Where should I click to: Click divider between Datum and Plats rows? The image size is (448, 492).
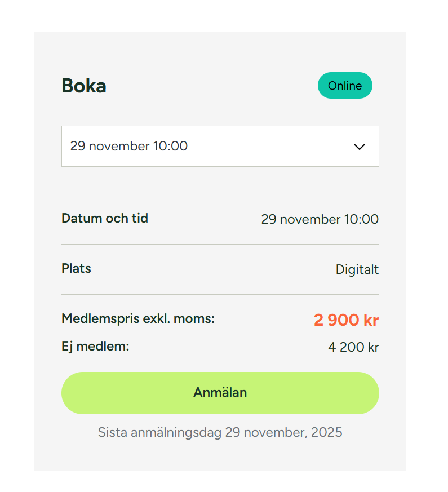pos(220,244)
